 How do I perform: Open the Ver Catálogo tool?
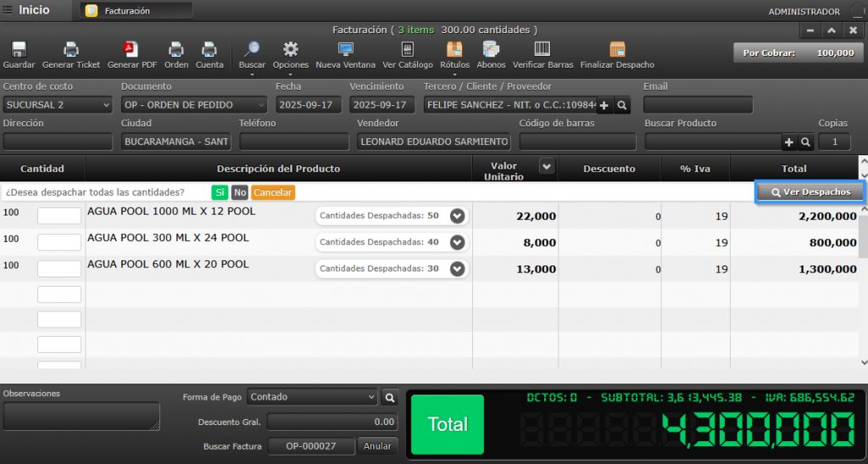[408, 50]
